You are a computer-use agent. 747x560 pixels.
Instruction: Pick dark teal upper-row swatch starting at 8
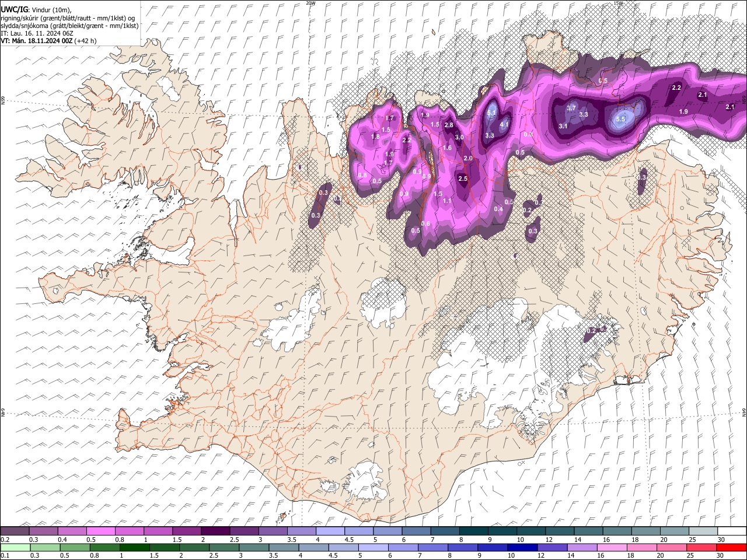(473, 531)
